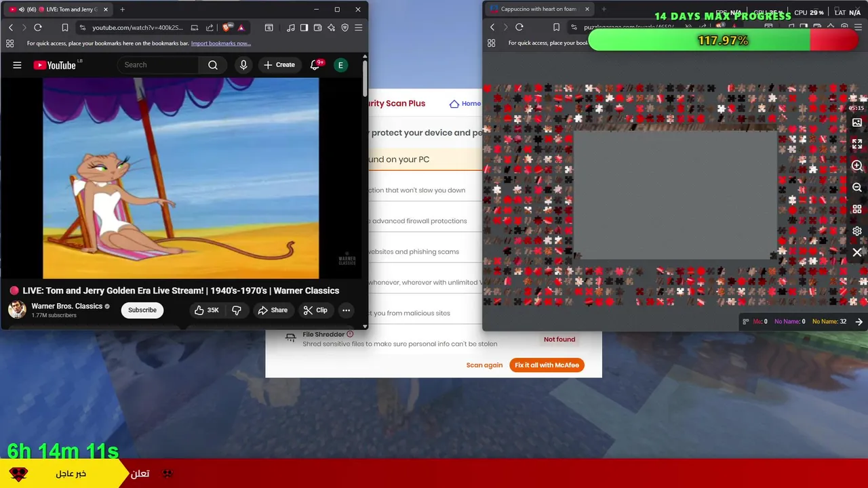
Task: Reload the puzzlegarage page
Action: pyautogui.click(x=519, y=27)
